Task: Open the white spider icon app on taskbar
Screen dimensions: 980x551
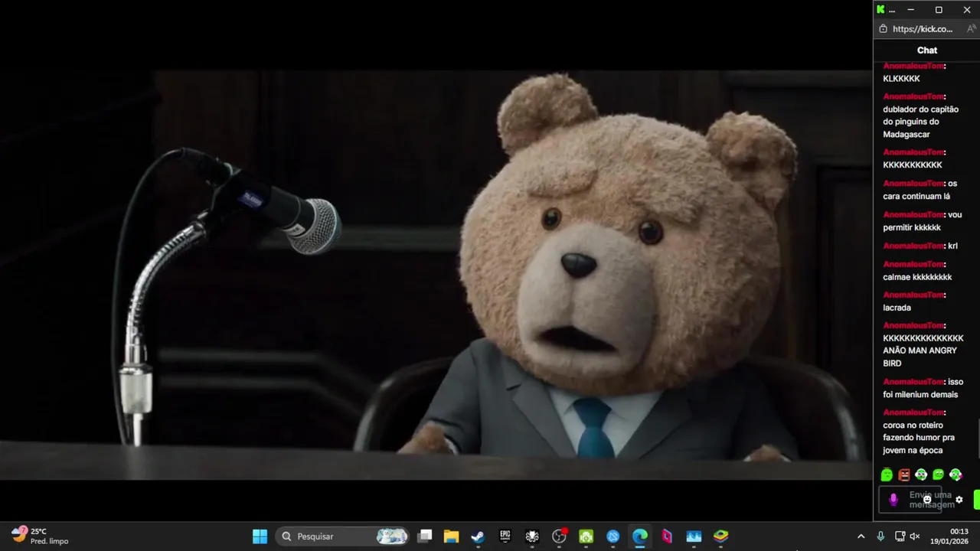Action: [532, 536]
